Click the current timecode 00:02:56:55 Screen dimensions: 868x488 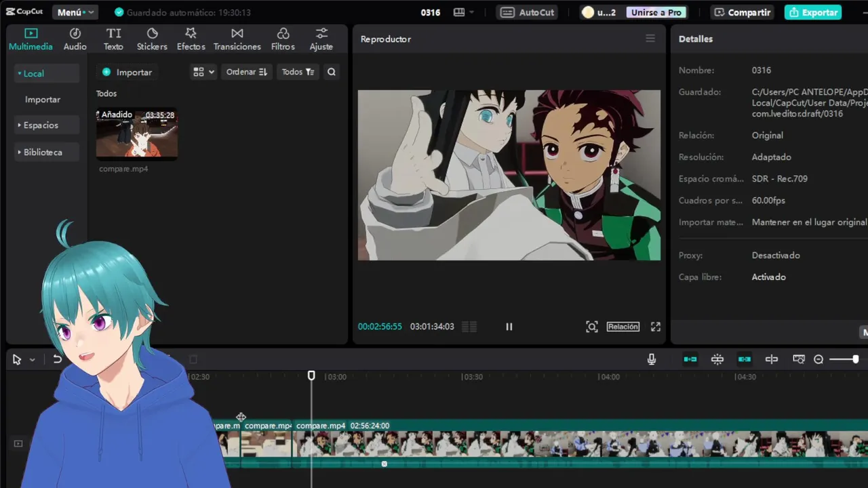pos(380,327)
